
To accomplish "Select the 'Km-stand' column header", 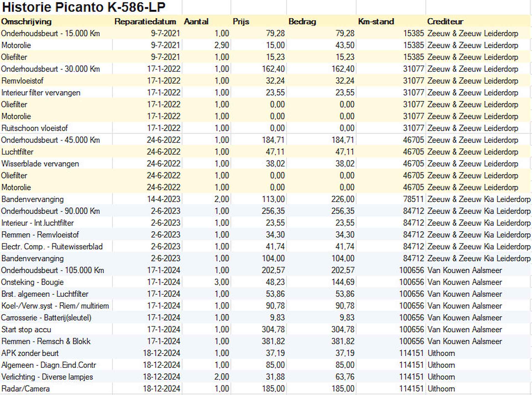I will (x=376, y=22).
